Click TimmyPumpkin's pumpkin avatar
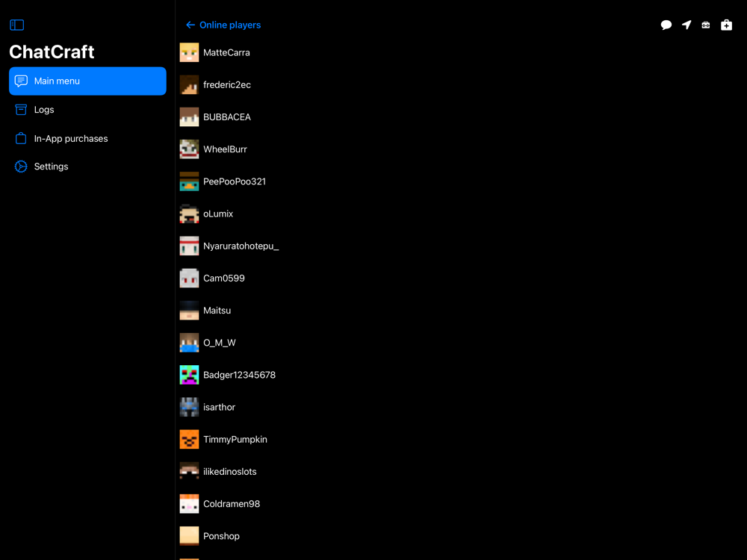Image resolution: width=747 pixels, height=560 pixels. (189, 440)
